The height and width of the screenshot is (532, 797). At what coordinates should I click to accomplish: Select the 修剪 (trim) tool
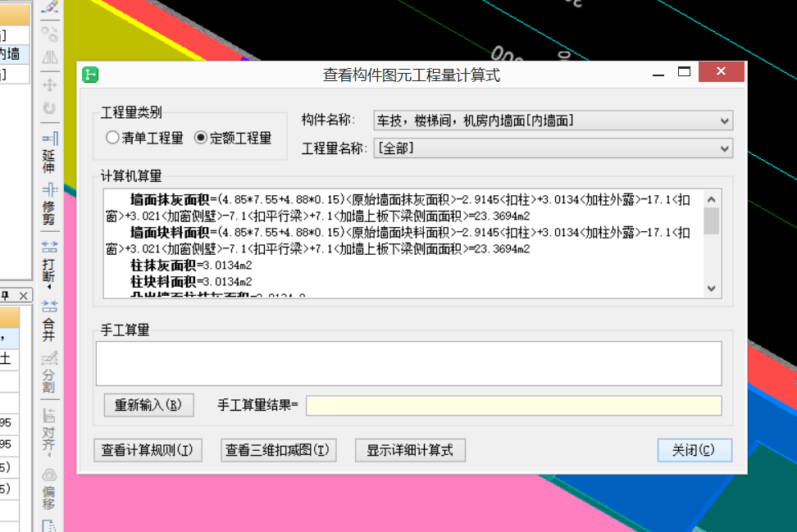point(49,205)
